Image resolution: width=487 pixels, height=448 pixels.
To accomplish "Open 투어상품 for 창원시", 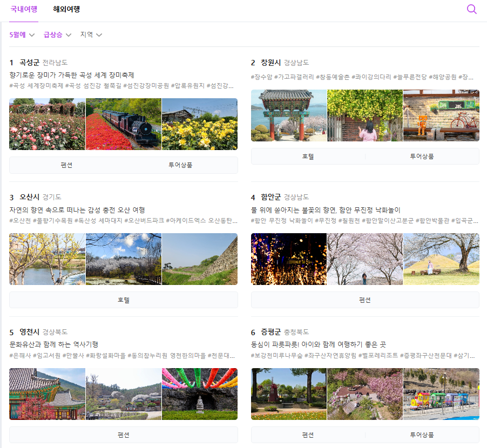I will click(x=423, y=155).
